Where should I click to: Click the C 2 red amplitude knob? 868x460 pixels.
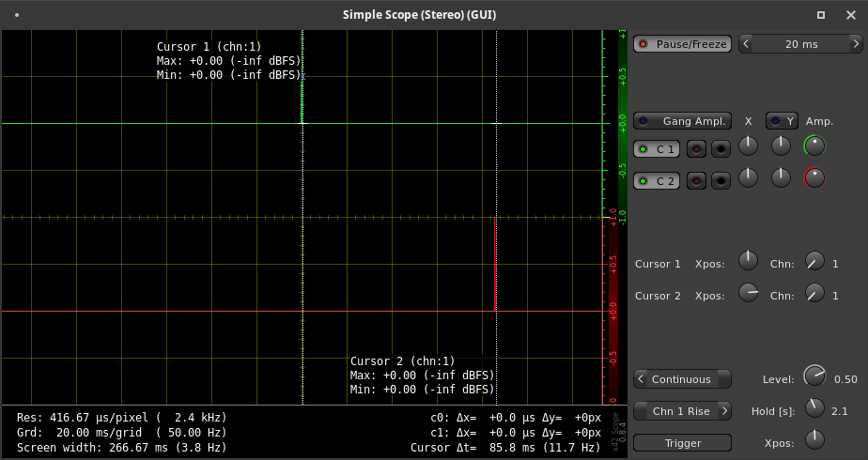(x=814, y=177)
